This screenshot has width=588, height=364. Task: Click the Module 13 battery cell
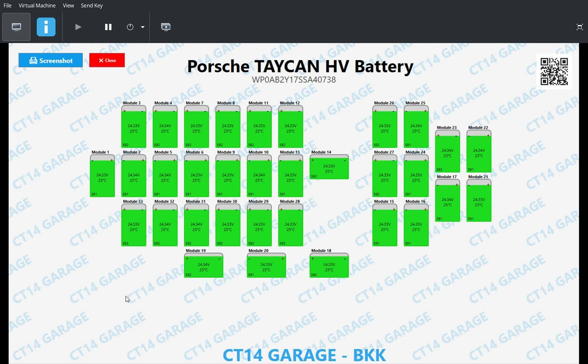[291, 176]
